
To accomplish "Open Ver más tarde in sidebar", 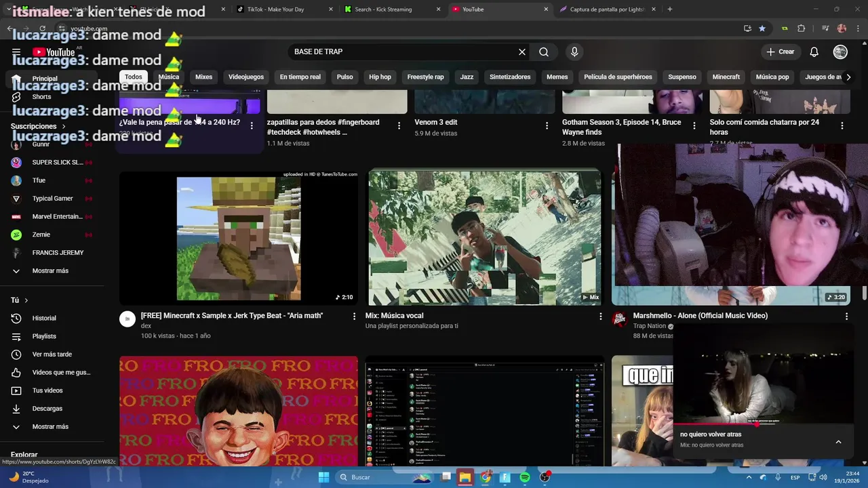I will [52, 354].
